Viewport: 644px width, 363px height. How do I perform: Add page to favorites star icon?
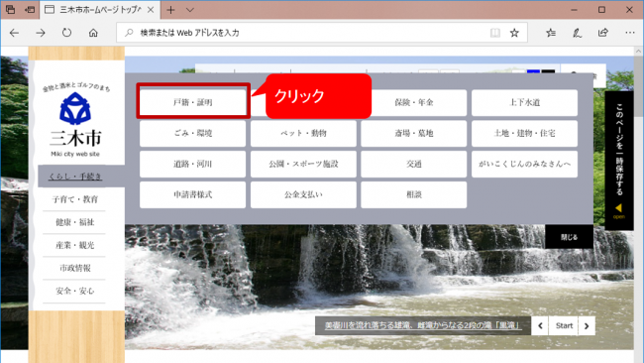(x=514, y=33)
